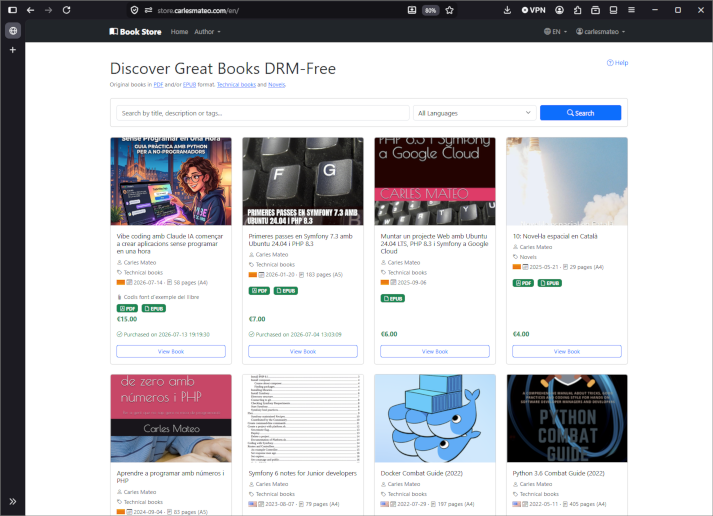
Task: Expand the sidebar with the double-chevron icon
Action: pyautogui.click(x=13, y=501)
